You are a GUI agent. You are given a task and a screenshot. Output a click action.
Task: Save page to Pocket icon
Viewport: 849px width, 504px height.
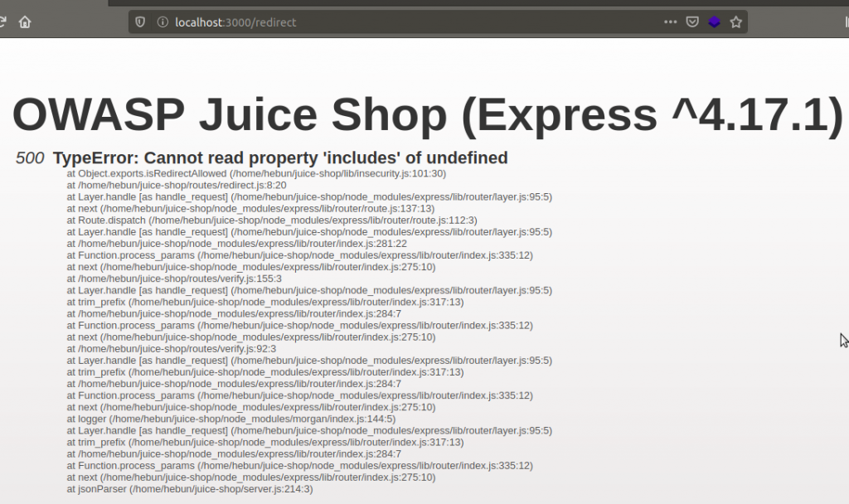[x=692, y=22]
